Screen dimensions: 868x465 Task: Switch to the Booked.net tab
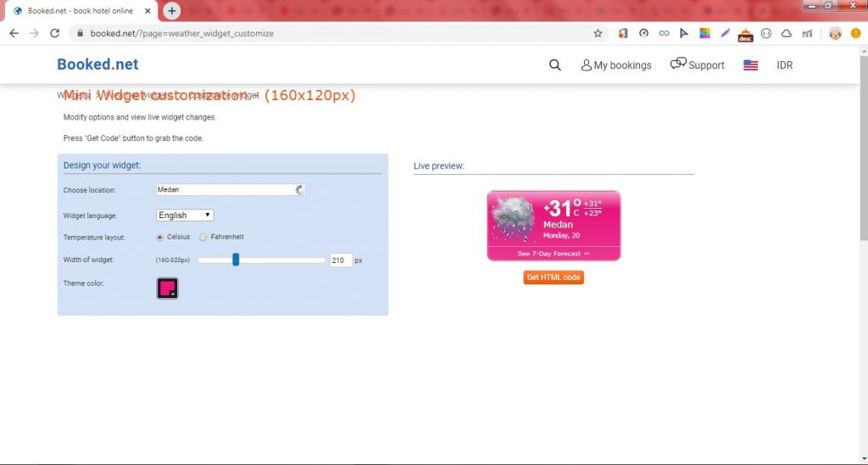point(81,10)
